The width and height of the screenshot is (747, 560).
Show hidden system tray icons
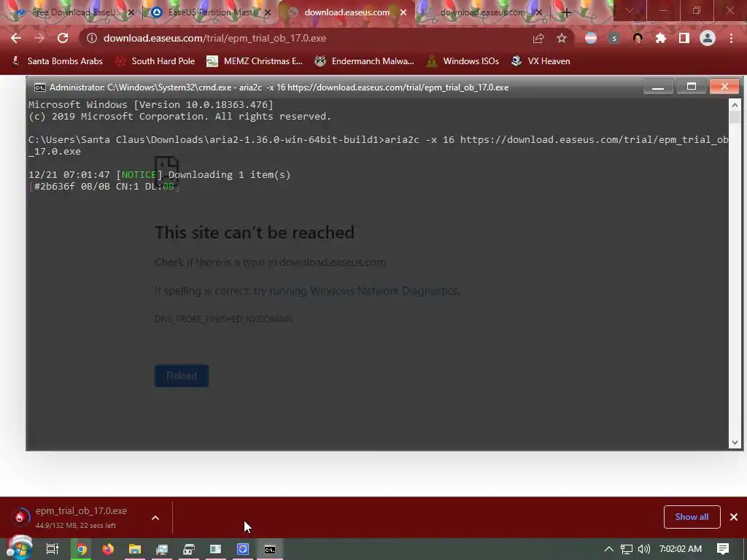click(x=609, y=549)
